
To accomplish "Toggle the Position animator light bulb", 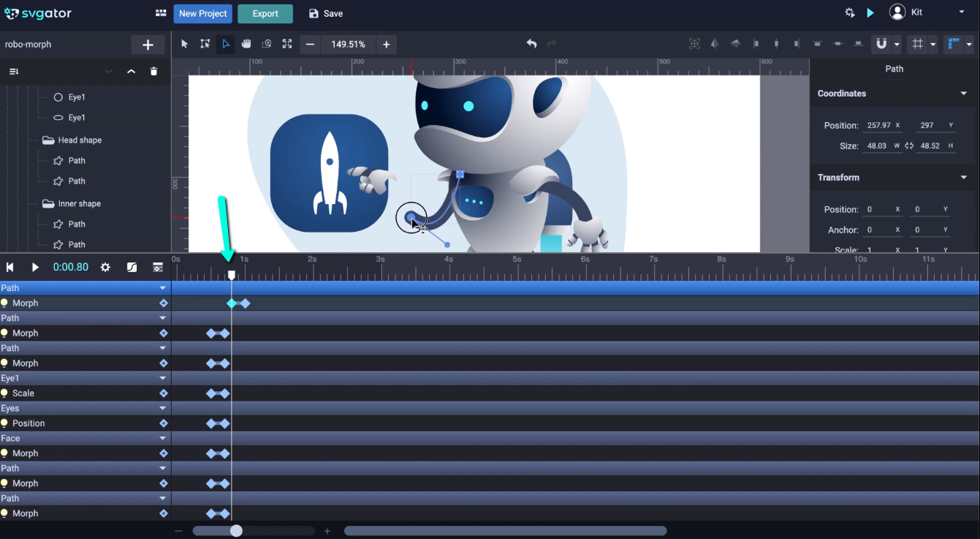I will tap(4, 423).
